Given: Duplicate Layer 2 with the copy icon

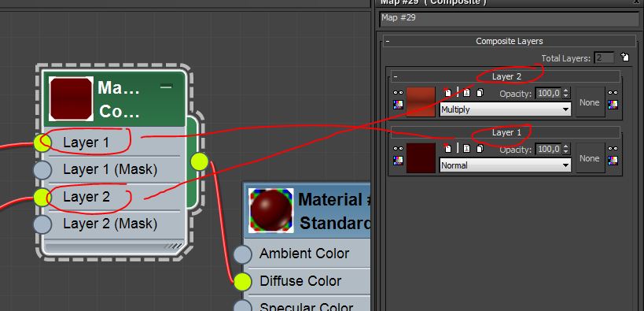Looking at the screenshot, I should coord(480,93).
